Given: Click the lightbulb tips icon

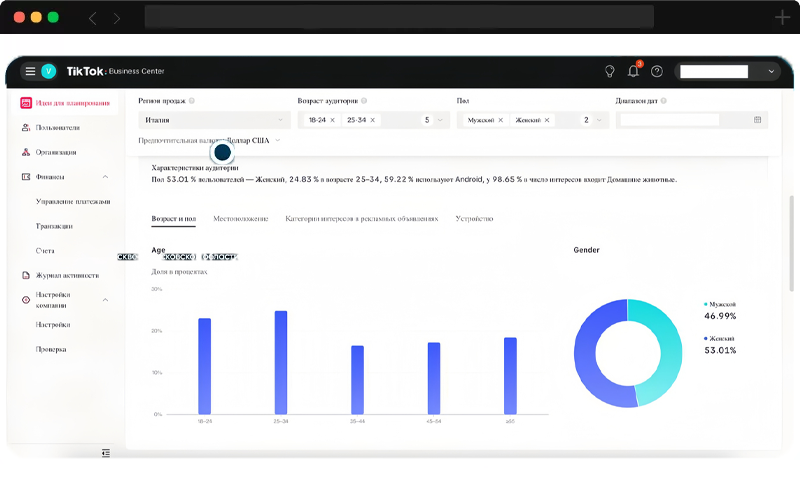Looking at the screenshot, I should click(x=609, y=71).
